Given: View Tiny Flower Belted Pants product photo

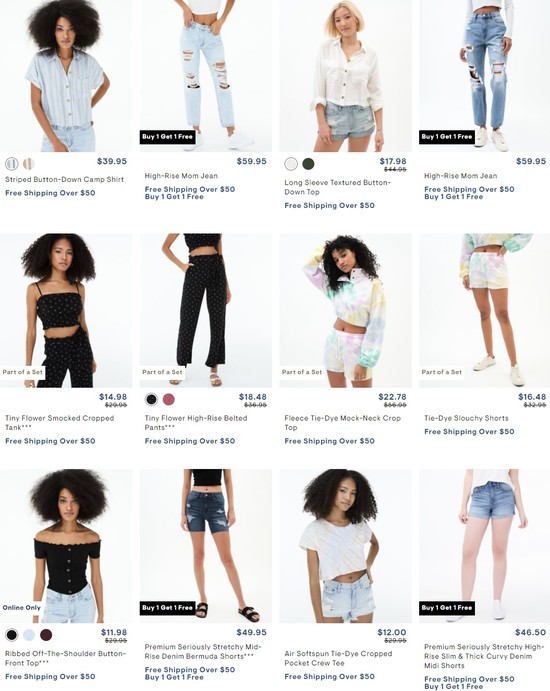Looking at the screenshot, I should pyautogui.click(x=206, y=311).
